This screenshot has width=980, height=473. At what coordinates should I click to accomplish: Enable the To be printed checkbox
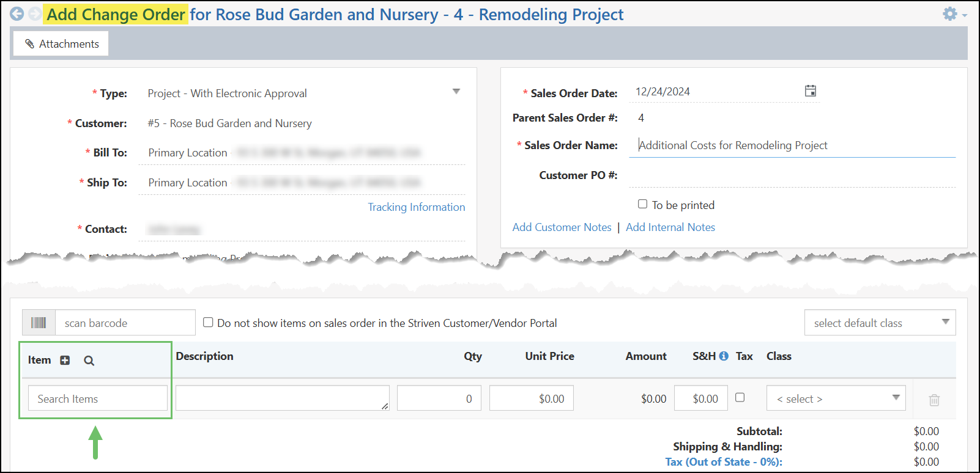click(642, 204)
